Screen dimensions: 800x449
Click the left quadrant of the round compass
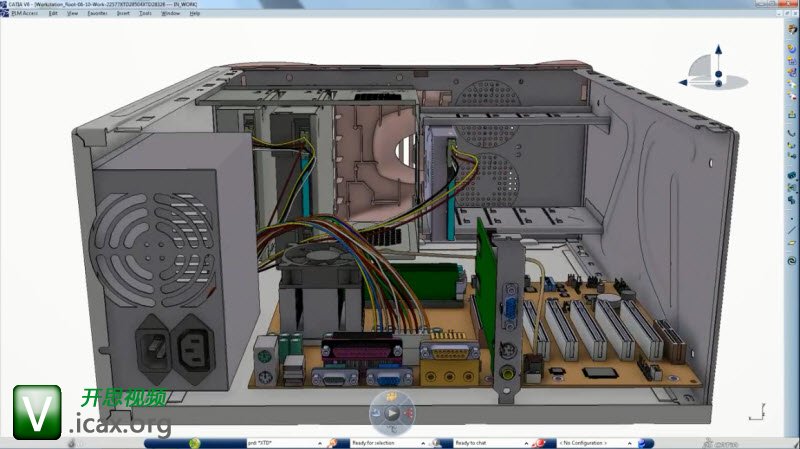[x=376, y=413]
